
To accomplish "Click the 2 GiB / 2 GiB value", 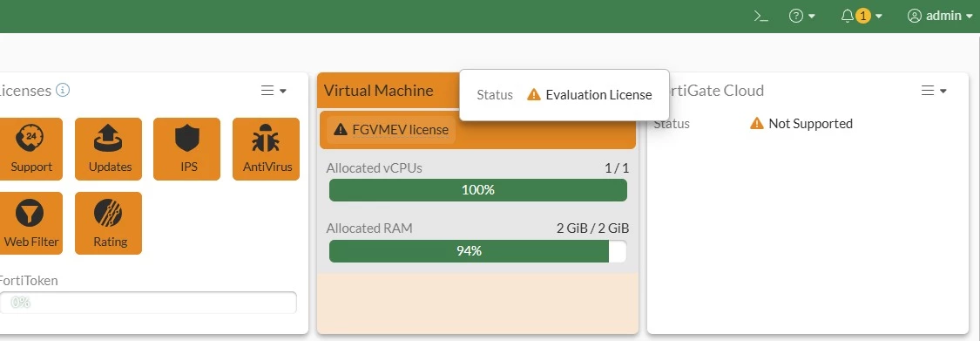I will (593, 228).
